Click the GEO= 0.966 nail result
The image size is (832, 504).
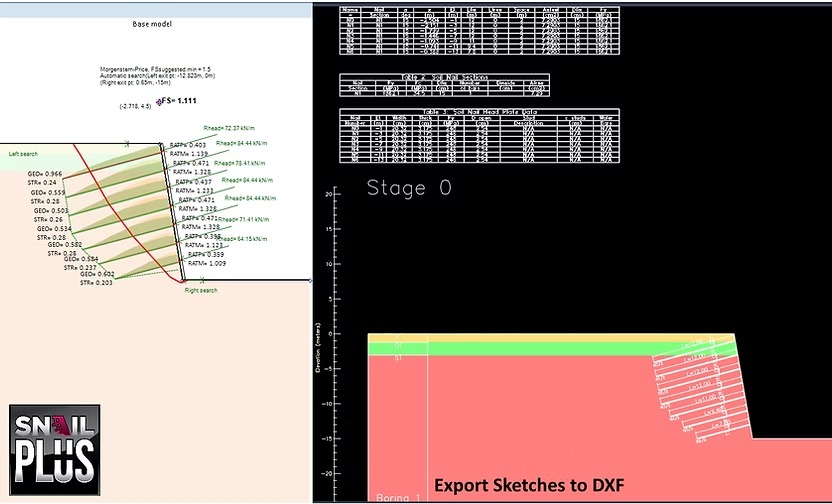point(45,173)
